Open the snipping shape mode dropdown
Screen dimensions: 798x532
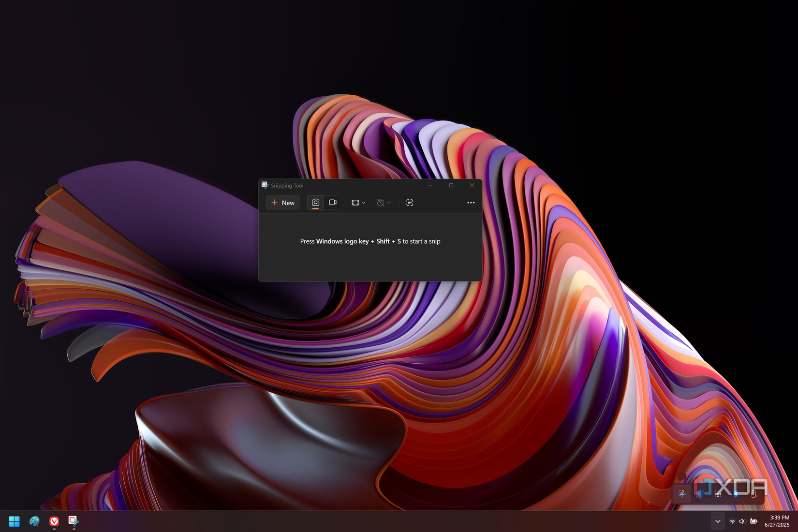[358, 203]
